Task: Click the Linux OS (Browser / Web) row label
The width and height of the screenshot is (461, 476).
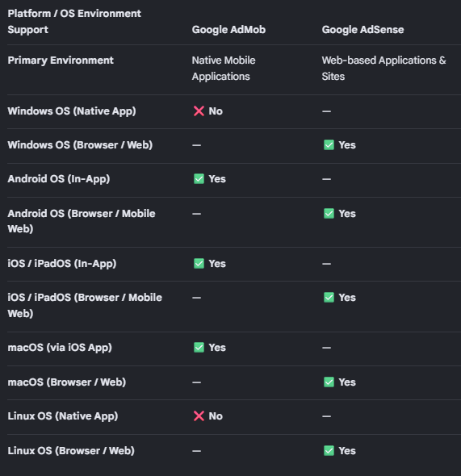Action: tap(71, 450)
